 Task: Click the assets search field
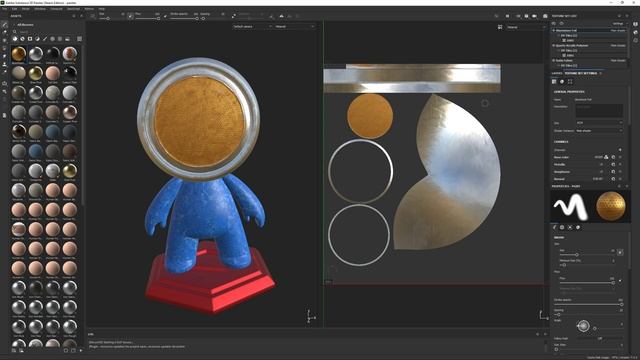47,31
